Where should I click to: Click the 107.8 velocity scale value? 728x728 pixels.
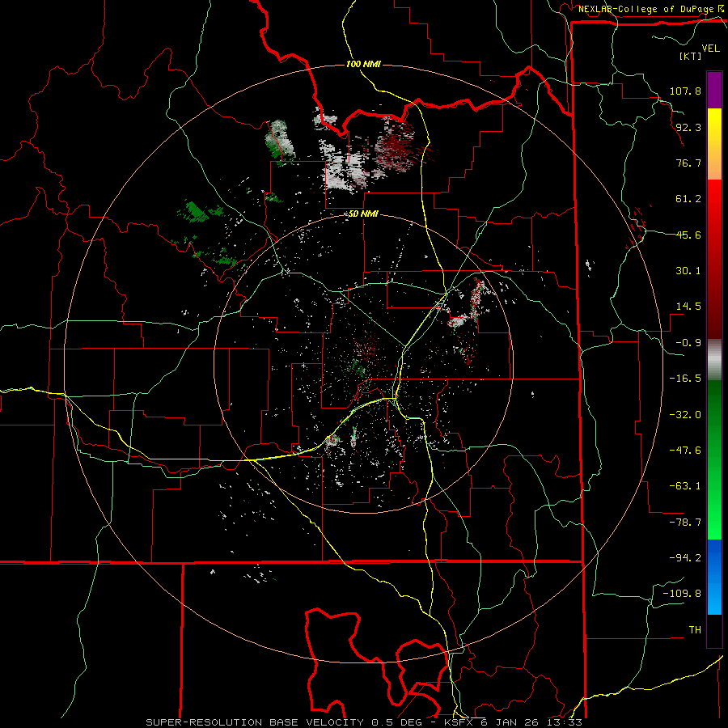(685, 91)
